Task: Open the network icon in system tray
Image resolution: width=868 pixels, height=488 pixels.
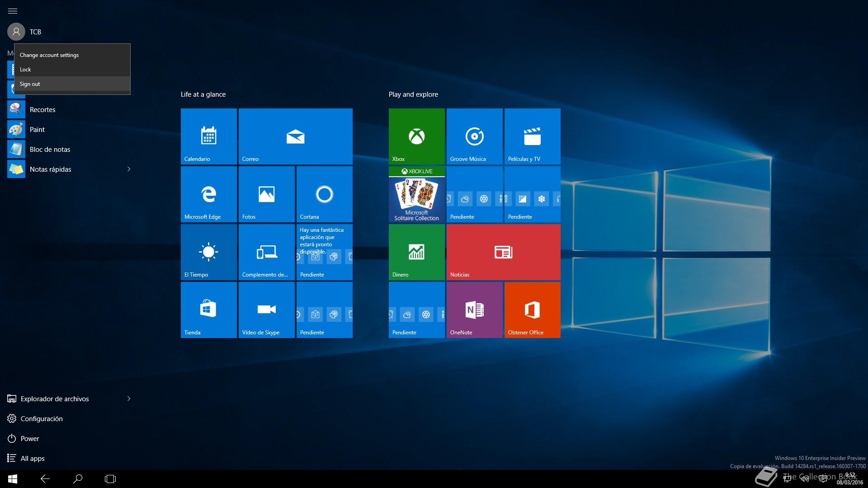Action: (787, 479)
